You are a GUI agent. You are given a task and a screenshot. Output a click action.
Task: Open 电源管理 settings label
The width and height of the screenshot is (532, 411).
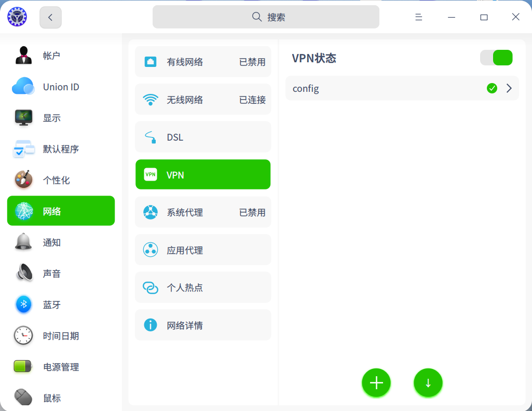pos(61,367)
